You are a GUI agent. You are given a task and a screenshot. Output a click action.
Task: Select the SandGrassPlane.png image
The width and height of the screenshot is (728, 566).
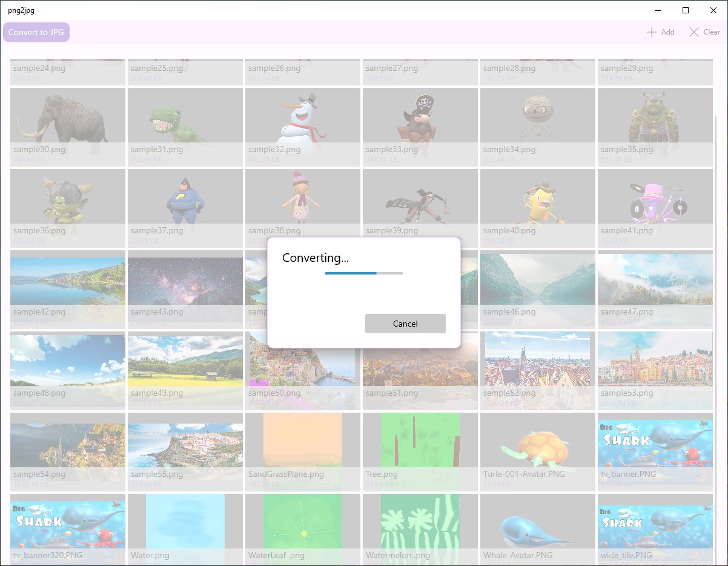(x=303, y=451)
